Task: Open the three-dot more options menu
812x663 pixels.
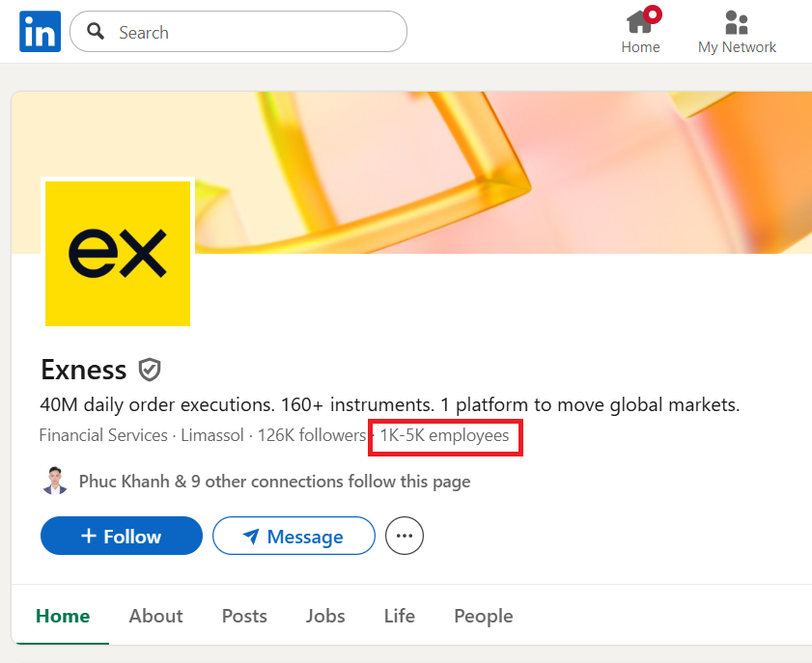Action: tap(405, 536)
